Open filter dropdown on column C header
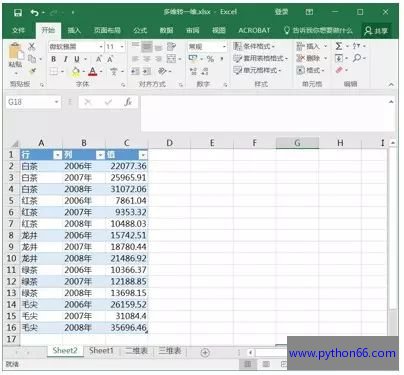Image resolution: width=404 pixels, height=375 pixels. tap(143, 155)
